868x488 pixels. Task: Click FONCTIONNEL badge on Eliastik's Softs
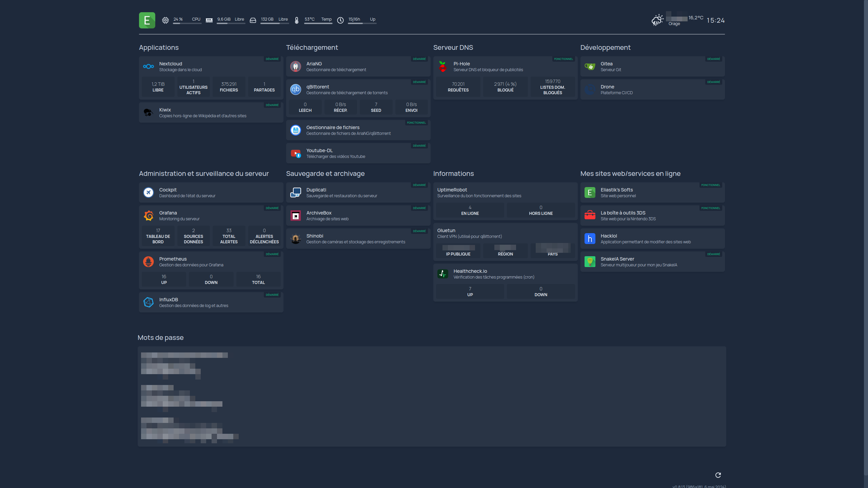coord(711,185)
